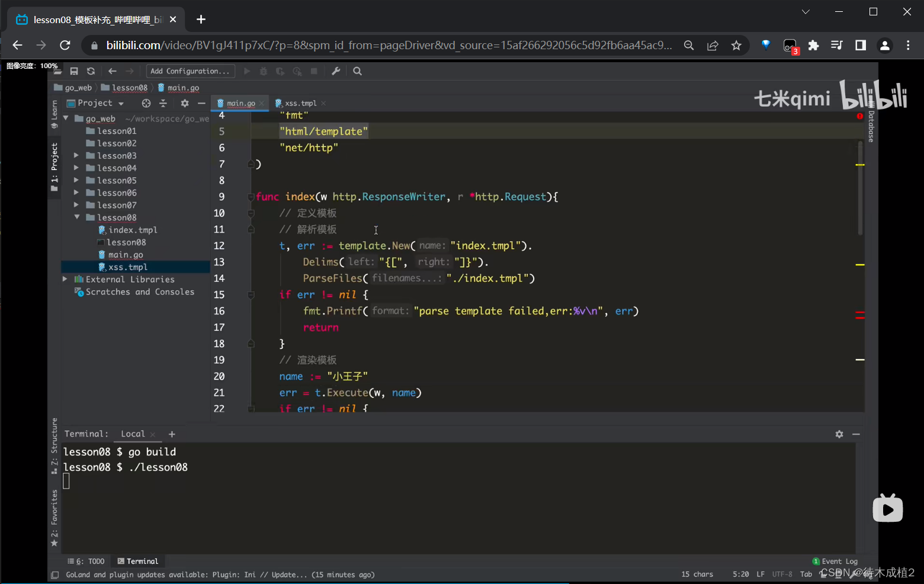
Task: Open the Event Log
Action: coord(835,561)
